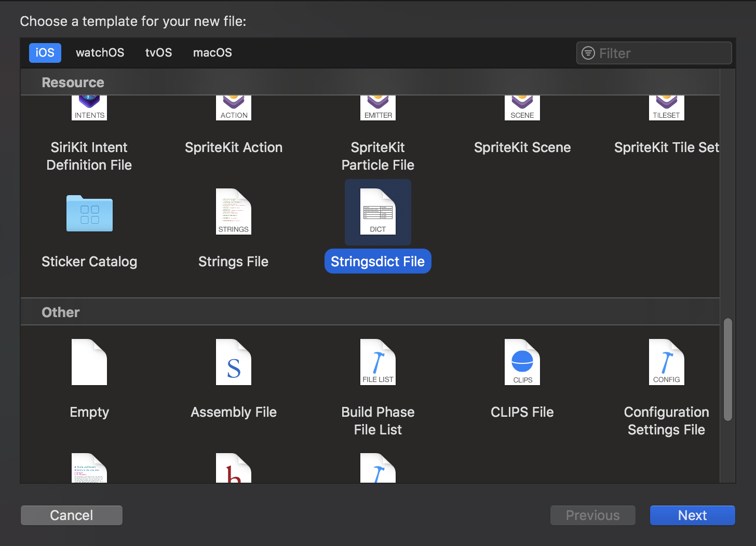Click the partially visible header file 'h' icon
Viewport: 756px width, 546px height.
pos(234,468)
